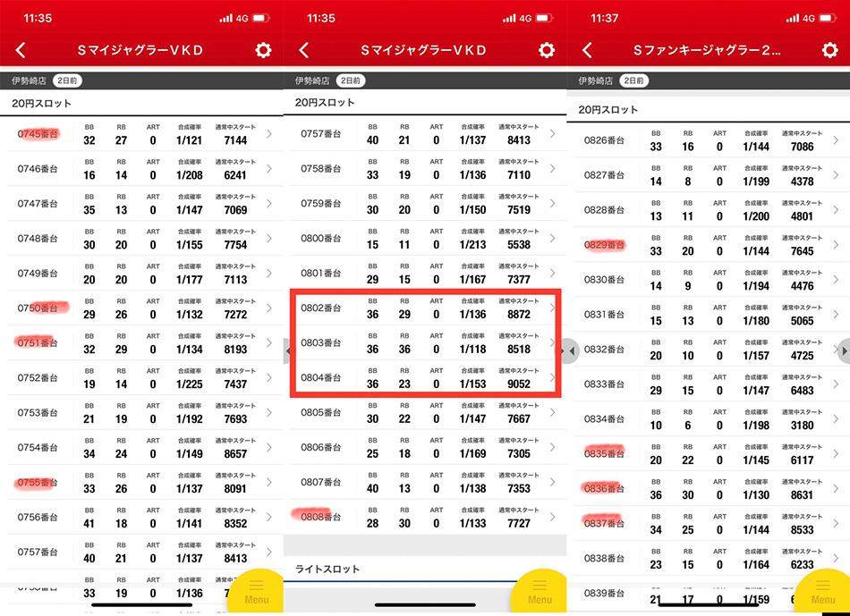Tap the 2日前 badge in Sファンキージャグラー screen

633,80
